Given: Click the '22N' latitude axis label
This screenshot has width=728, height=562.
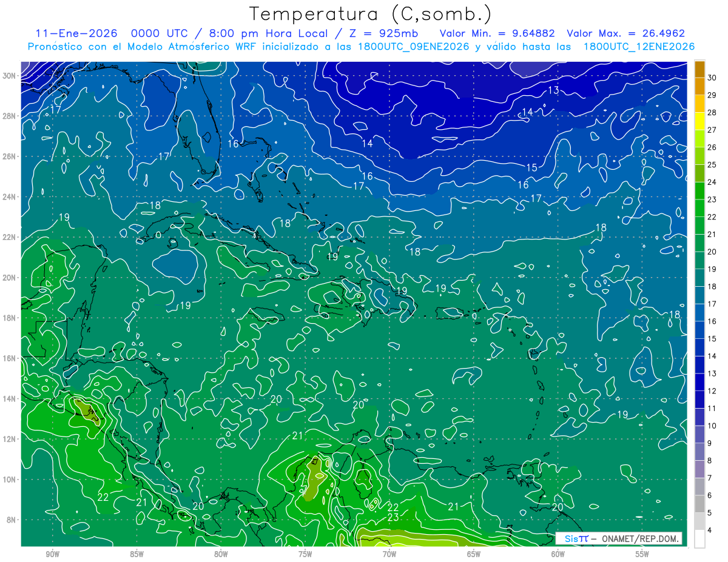Looking at the screenshot, I should tap(10, 237).
